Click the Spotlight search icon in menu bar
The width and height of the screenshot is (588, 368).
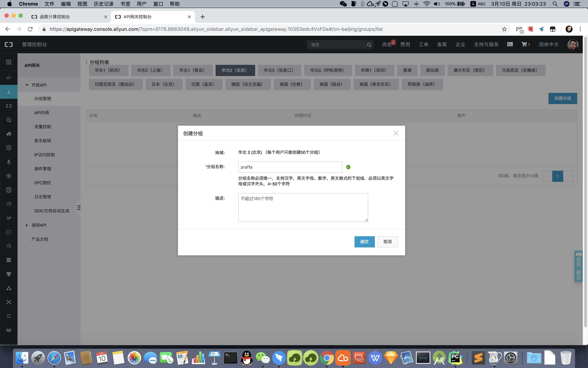click(555, 4)
